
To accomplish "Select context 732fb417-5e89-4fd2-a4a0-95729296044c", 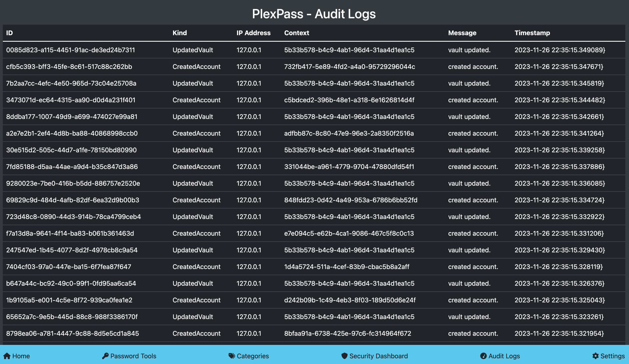I will [x=350, y=67].
